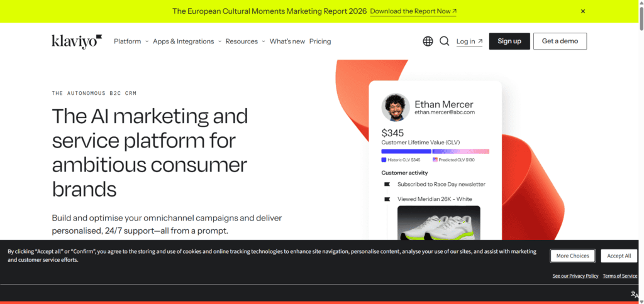Click the 'Customer activity' heading

click(404, 173)
